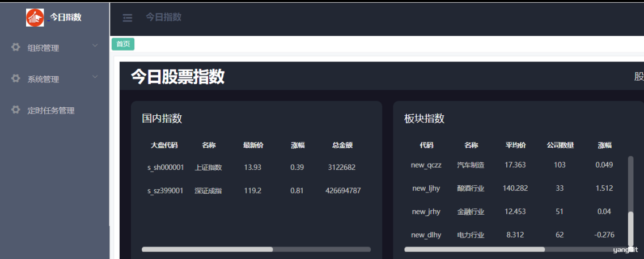Click the 平均价 column header
Viewport: 644px width, 259px height.
click(515, 145)
